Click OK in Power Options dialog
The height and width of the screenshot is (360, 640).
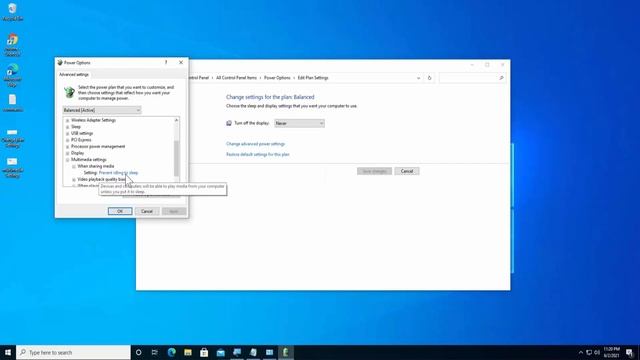120,211
